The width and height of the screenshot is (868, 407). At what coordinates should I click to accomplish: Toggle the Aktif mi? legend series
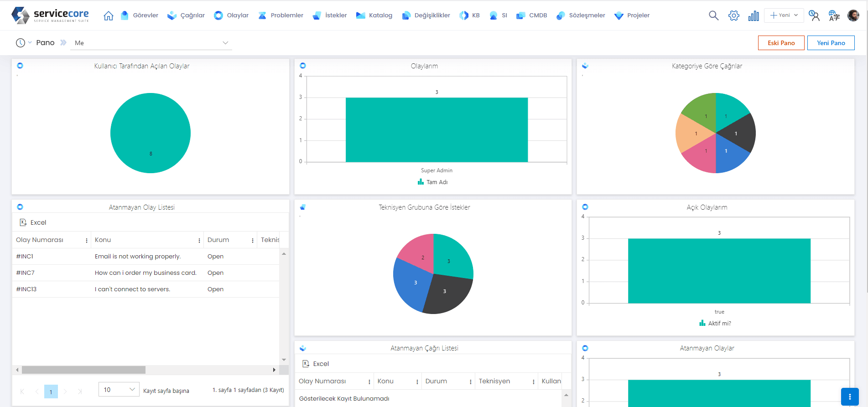coord(715,323)
